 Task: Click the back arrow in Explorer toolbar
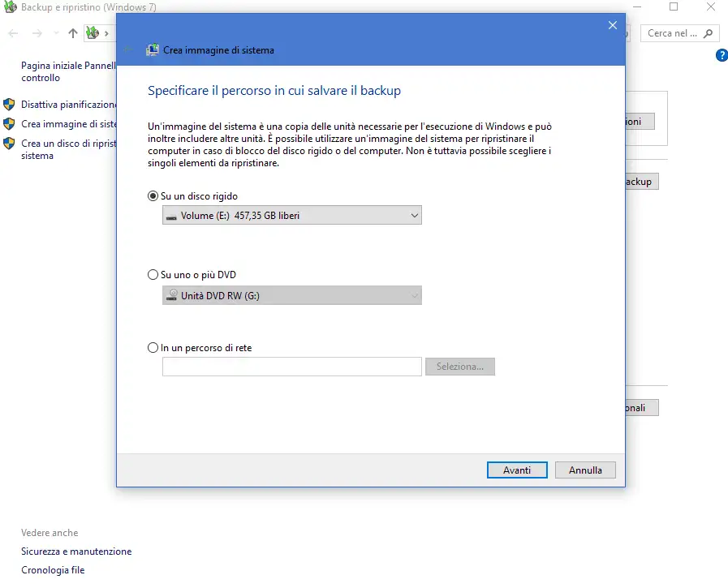pos(13,33)
